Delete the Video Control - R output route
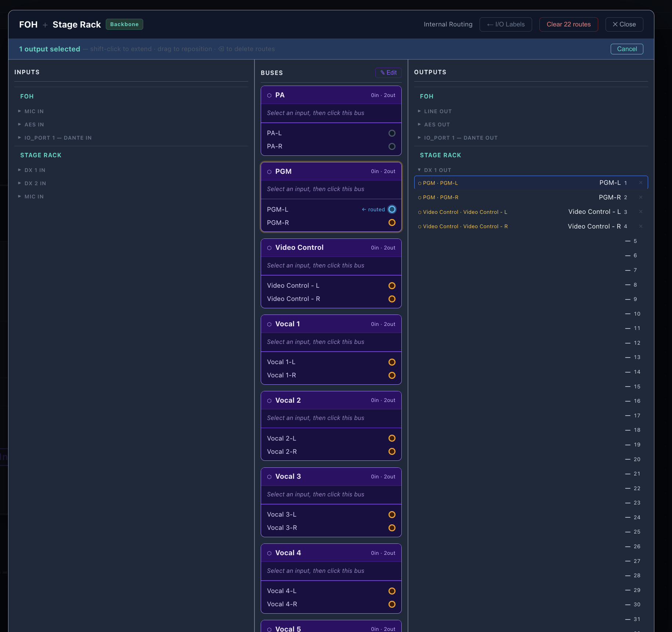 click(641, 226)
